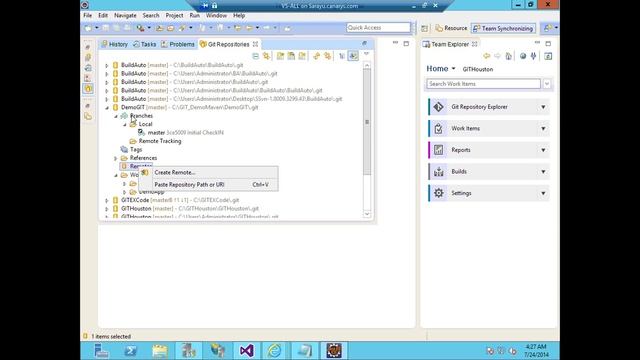Click in the Search Work Items field
The width and height of the screenshot is (640, 360).
[483, 84]
